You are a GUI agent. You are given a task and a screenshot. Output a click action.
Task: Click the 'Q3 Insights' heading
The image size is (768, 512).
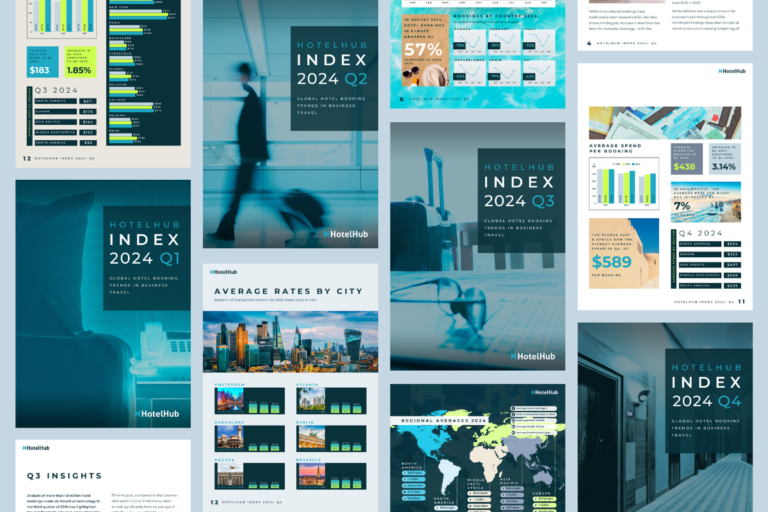pos(65,476)
